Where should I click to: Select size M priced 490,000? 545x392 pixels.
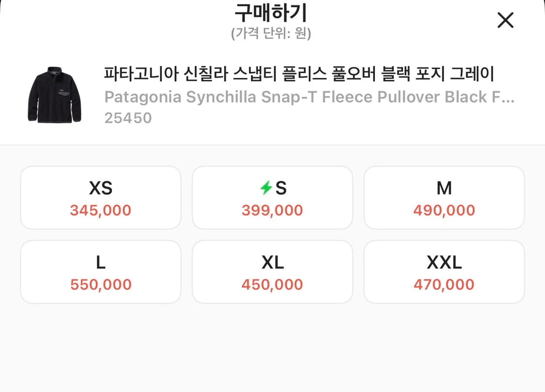444,197
